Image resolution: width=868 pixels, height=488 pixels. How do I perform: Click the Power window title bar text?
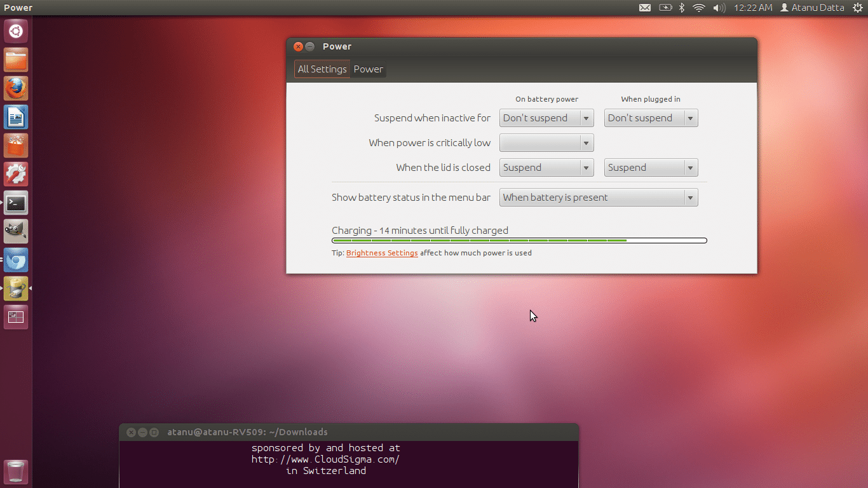pos(337,46)
